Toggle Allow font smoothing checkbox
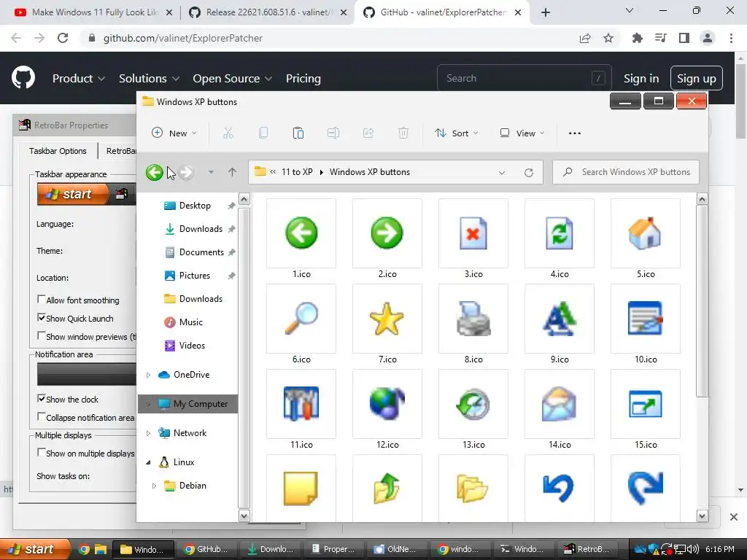This screenshot has width=747, height=560. coord(42,299)
